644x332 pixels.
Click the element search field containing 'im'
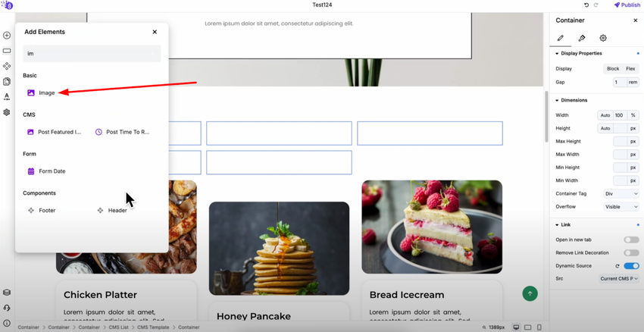92,53
